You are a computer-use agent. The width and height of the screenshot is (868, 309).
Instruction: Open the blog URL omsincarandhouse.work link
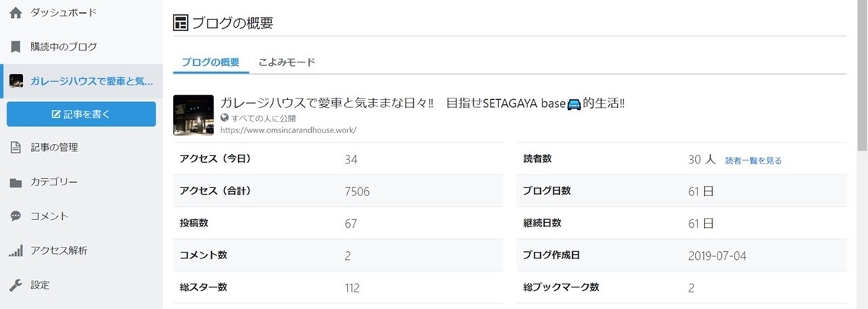[x=289, y=131]
